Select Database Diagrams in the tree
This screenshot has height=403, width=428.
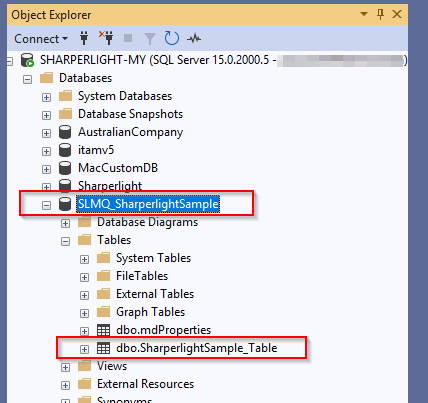pos(148,222)
